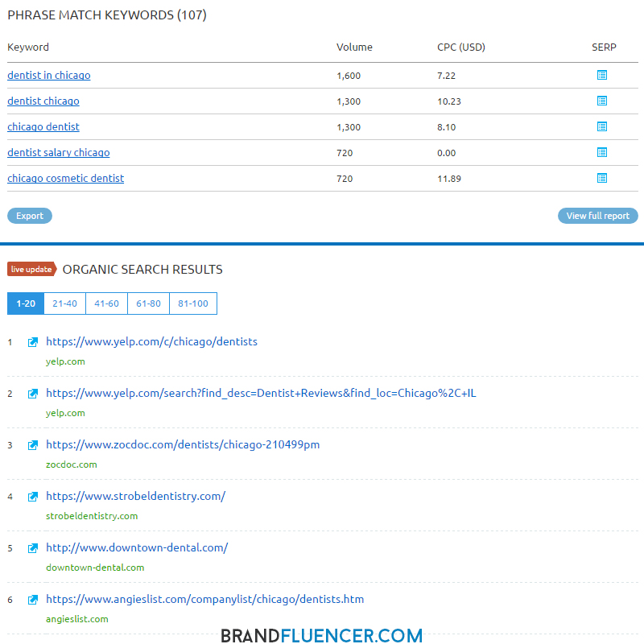Click the volume value 1,600
This screenshot has width=644, height=644.
(x=349, y=76)
